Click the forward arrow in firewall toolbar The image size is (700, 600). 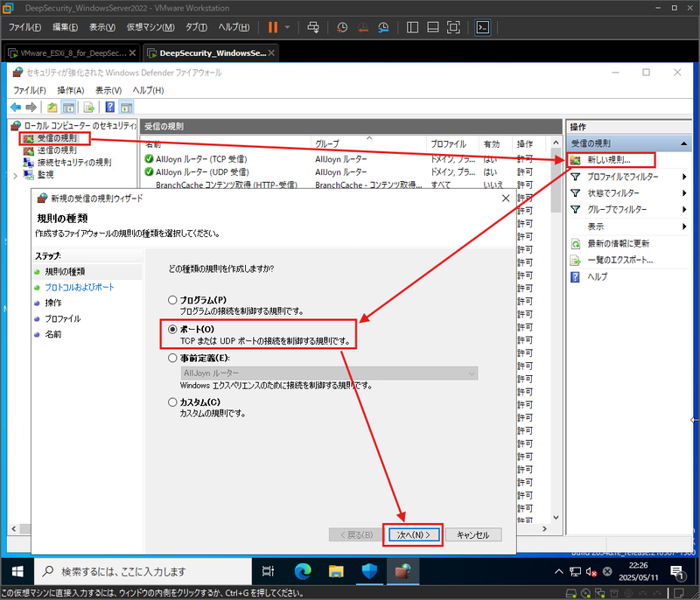[x=31, y=107]
